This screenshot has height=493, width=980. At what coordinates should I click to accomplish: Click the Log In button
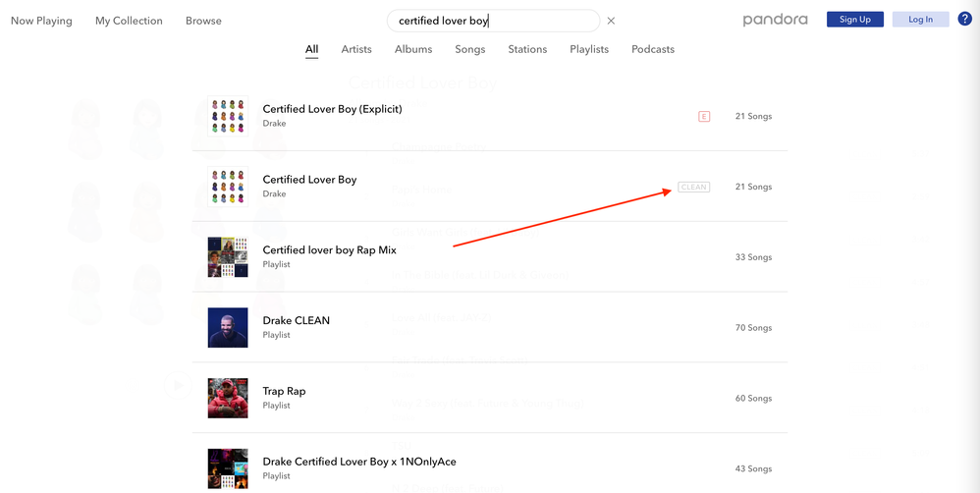(x=920, y=20)
